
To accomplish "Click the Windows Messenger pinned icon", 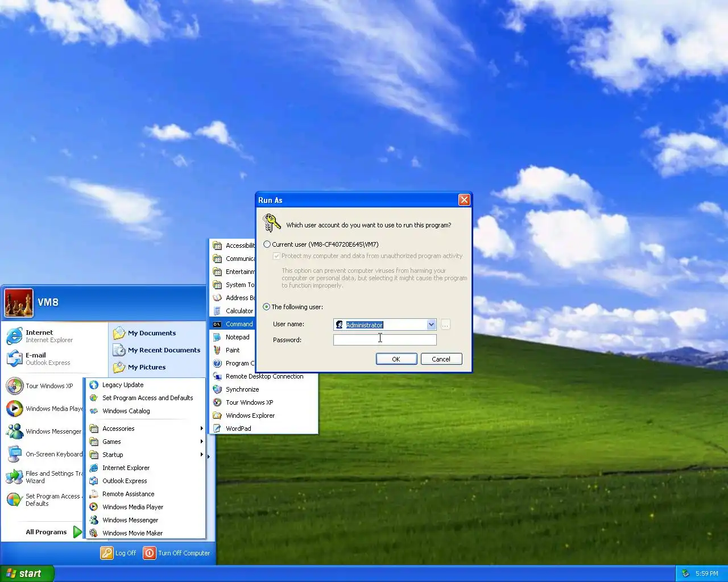I will (14, 431).
